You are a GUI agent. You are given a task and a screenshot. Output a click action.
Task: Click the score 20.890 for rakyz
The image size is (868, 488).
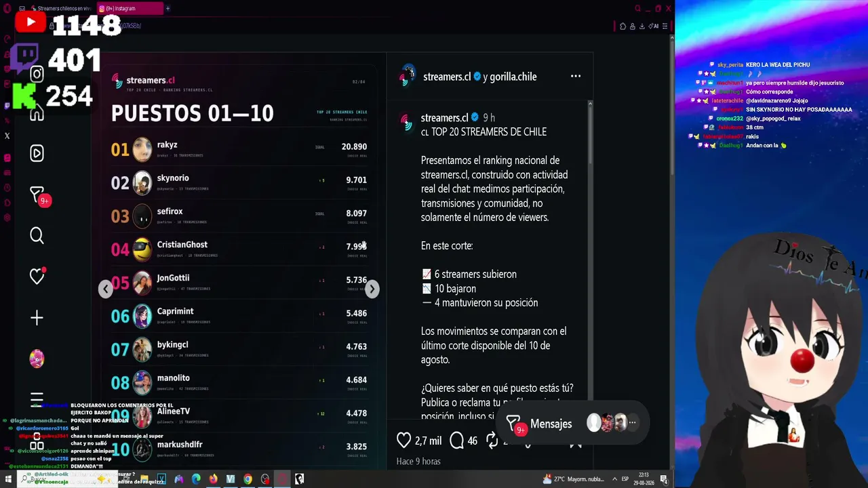click(354, 146)
